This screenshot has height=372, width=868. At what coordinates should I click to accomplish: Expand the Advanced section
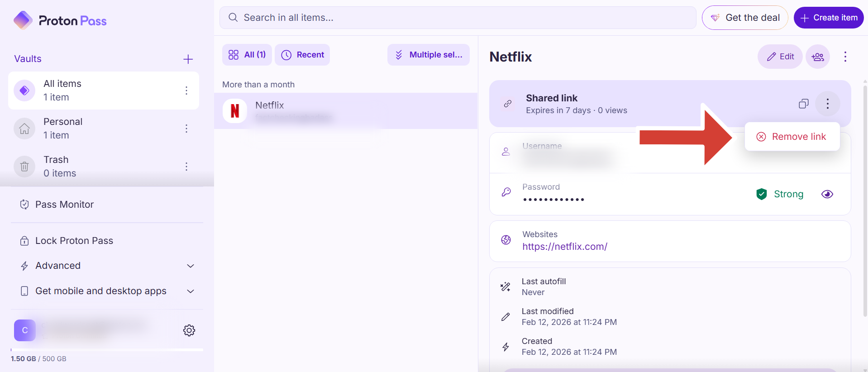191,266
